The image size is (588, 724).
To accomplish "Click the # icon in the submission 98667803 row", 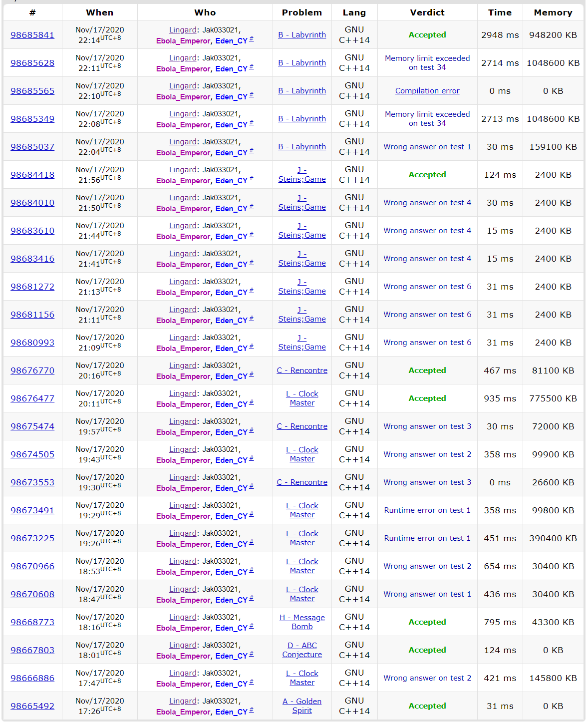I will tap(252, 654).
